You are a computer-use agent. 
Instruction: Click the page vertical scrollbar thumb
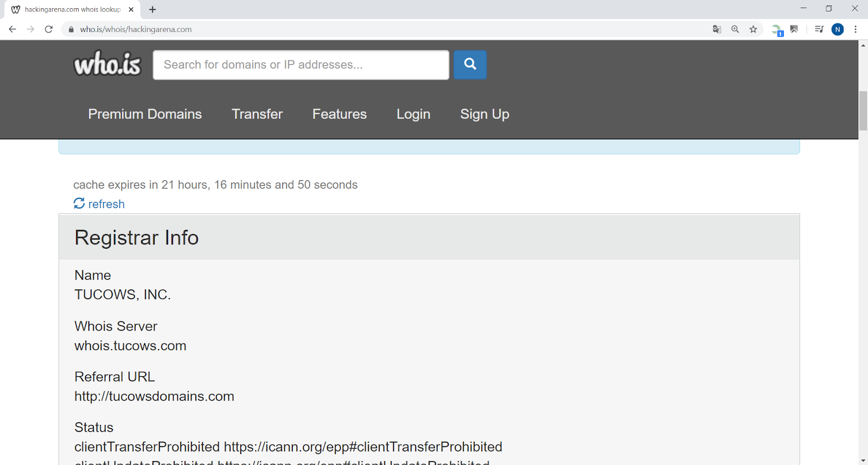click(863, 111)
